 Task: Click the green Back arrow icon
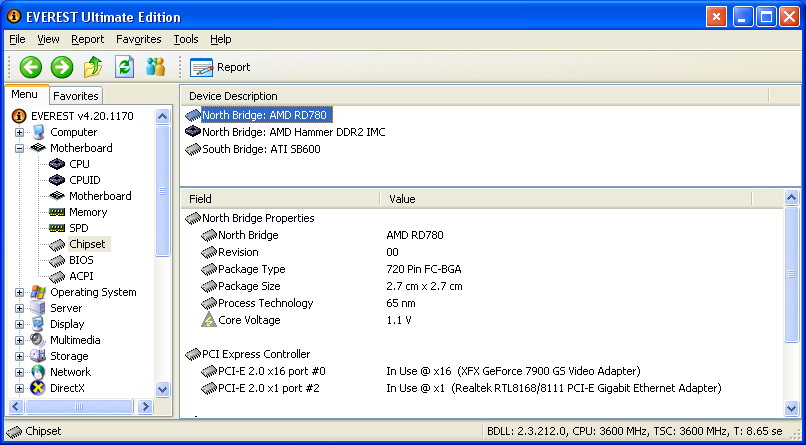coord(31,67)
